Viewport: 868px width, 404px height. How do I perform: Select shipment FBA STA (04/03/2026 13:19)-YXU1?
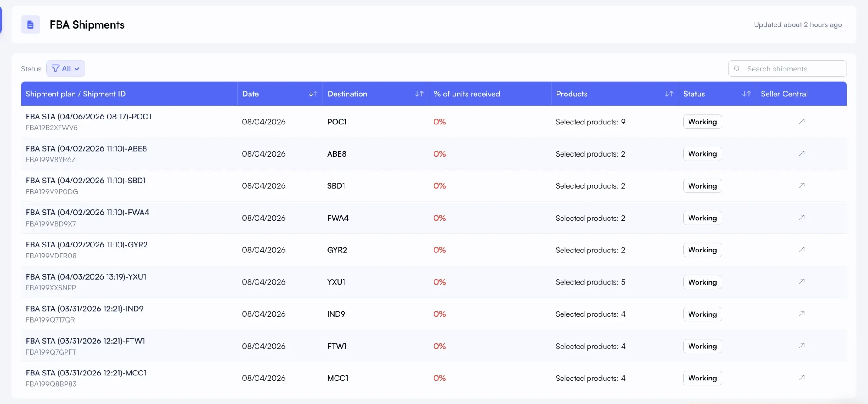click(86, 277)
